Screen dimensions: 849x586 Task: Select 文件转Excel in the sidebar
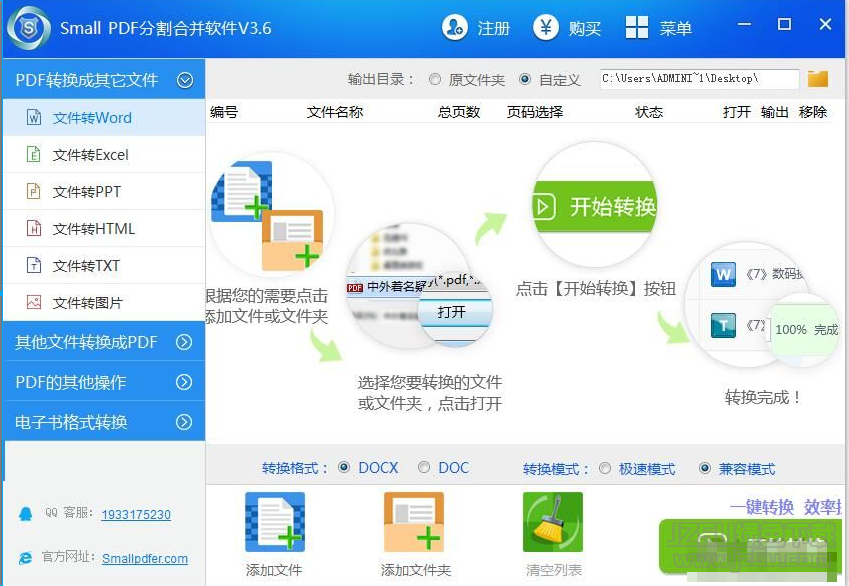coord(91,155)
